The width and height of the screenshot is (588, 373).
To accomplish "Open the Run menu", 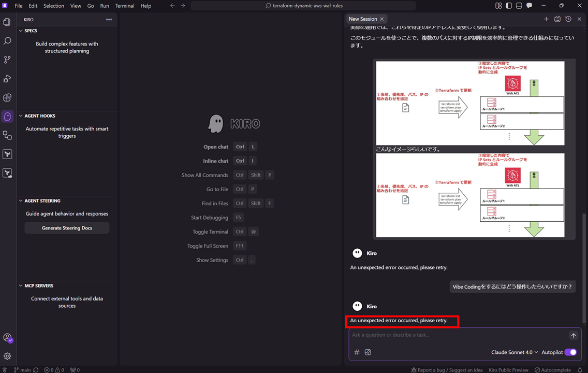I will click(x=105, y=6).
